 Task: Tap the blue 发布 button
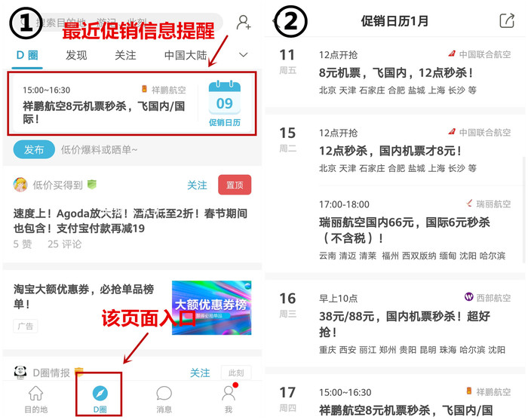(x=34, y=149)
